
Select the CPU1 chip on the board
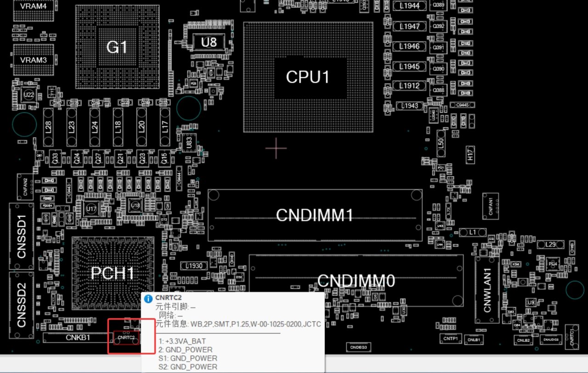(x=308, y=77)
